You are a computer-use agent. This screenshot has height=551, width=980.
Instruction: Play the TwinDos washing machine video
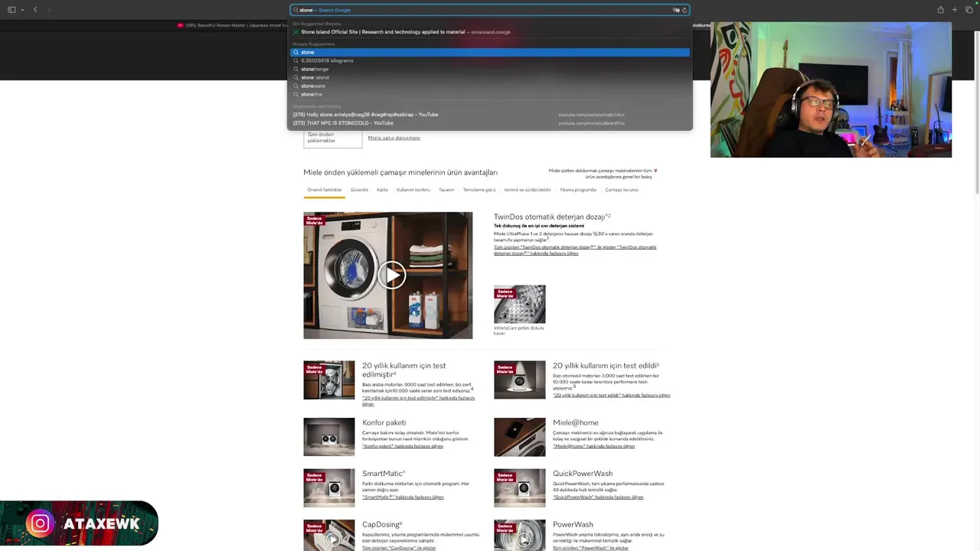coord(391,275)
